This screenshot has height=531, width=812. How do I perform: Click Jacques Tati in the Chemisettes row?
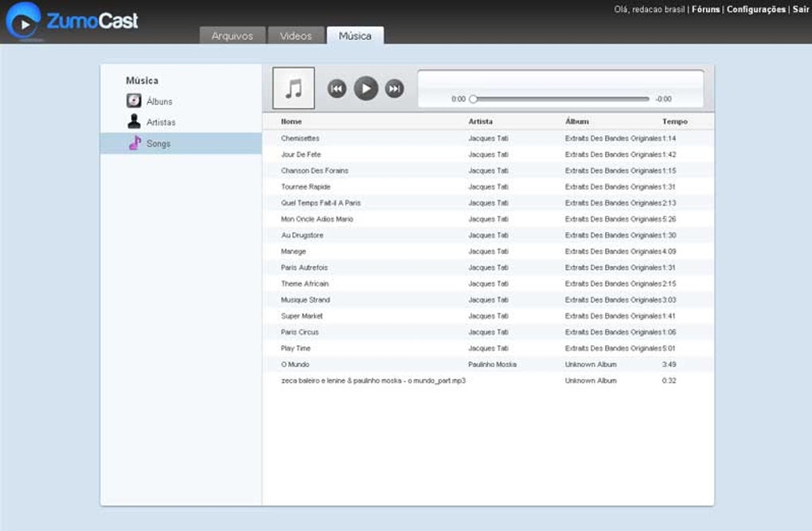[x=488, y=139]
